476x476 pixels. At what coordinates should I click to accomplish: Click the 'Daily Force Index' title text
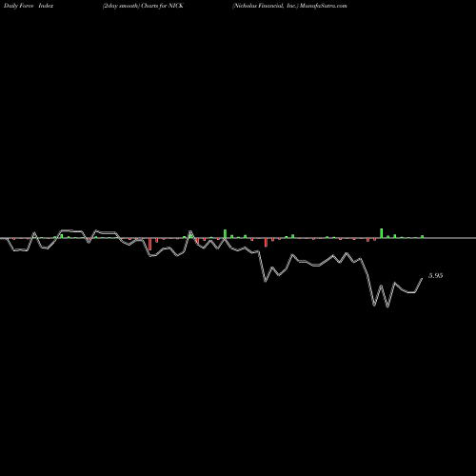(29, 6)
